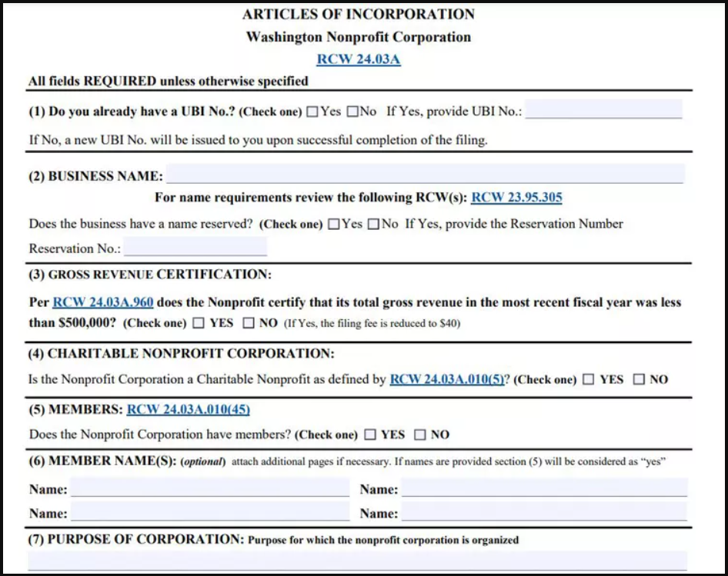
Task: Check NO for corporation having members
Action: pos(419,435)
